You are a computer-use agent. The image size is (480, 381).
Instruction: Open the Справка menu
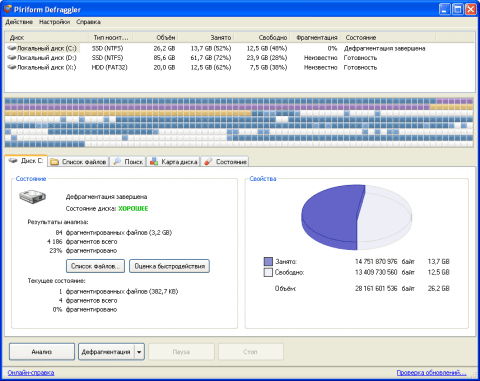(88, 22)
